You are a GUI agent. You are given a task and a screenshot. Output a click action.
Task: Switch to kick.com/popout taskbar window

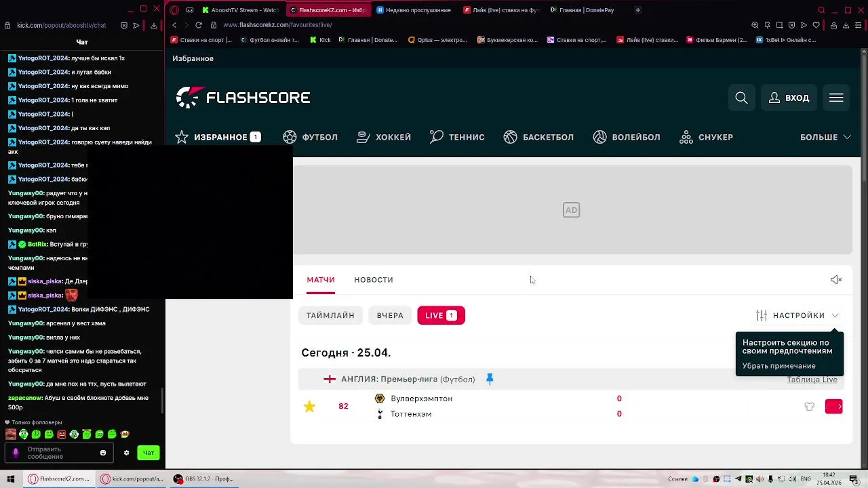133,479
